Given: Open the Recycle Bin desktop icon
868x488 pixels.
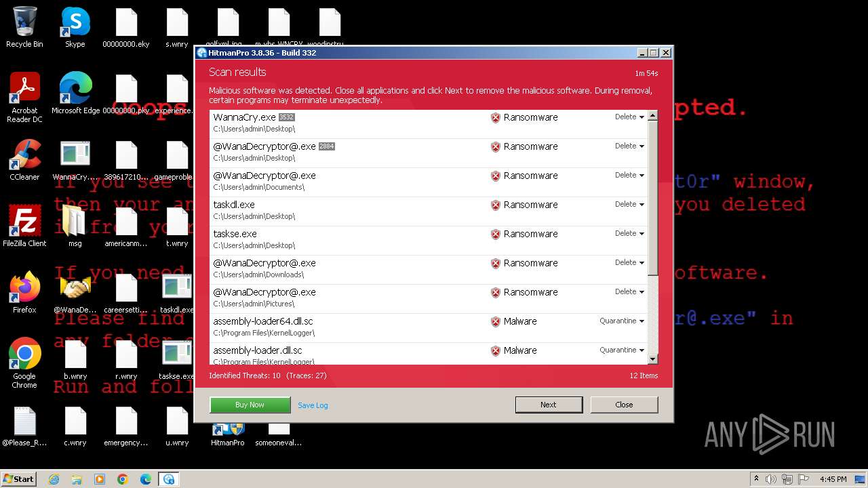Looking at the screenshot, I should tap(24, 27).
